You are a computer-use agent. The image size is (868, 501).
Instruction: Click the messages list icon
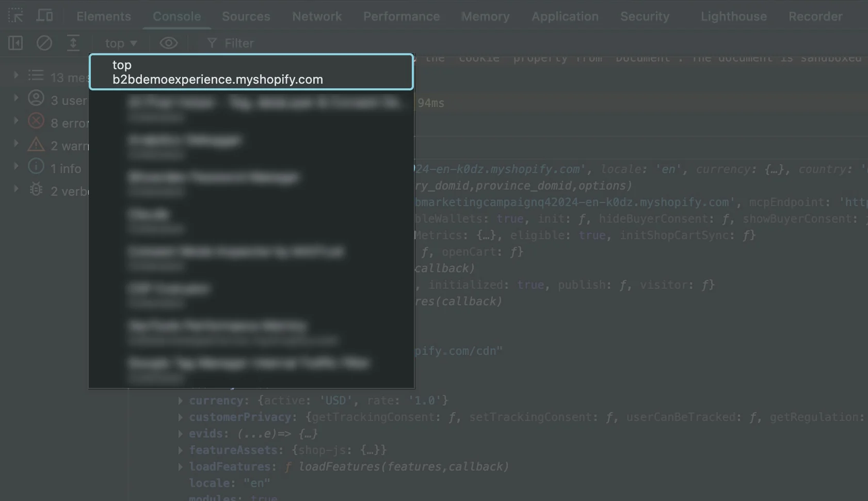click(36, 75)
